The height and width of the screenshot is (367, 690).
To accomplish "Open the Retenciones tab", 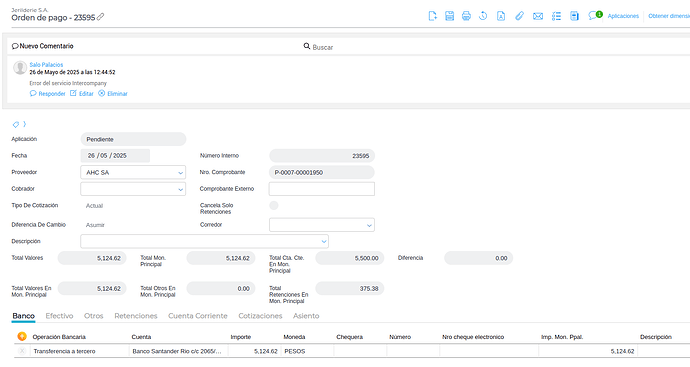I will click(x=136, y=316).
